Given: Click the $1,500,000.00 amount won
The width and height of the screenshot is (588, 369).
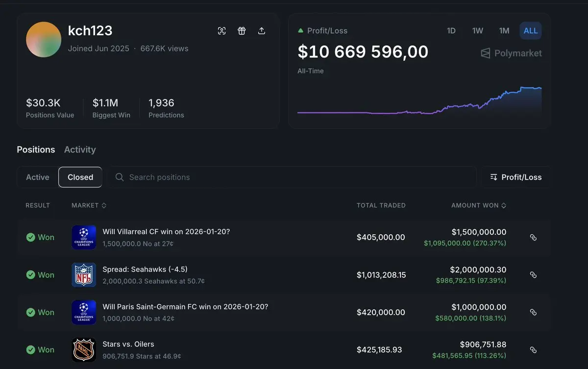Looking at the screenshot, I should pos(478,232).
